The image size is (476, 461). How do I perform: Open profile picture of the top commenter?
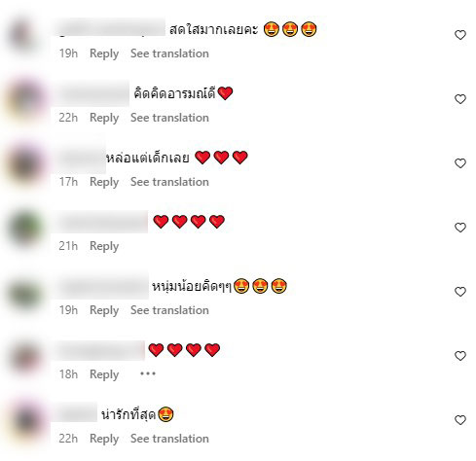point(22,35)
